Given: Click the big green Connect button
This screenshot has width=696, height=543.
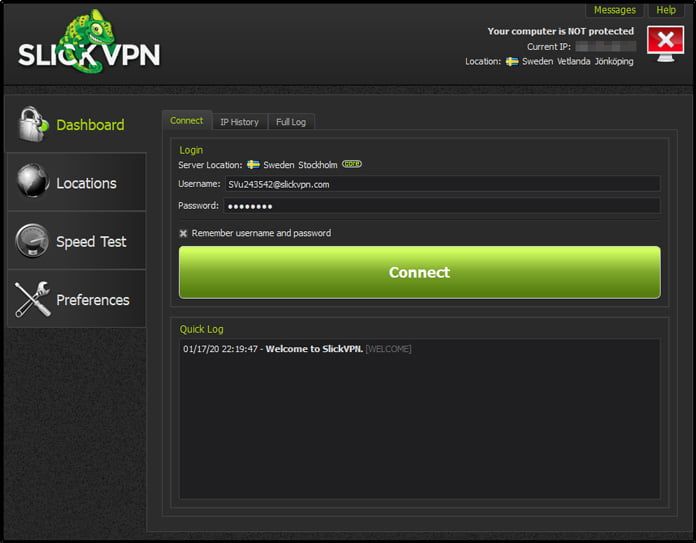Looking at the screenshot, I should (419, 272).
